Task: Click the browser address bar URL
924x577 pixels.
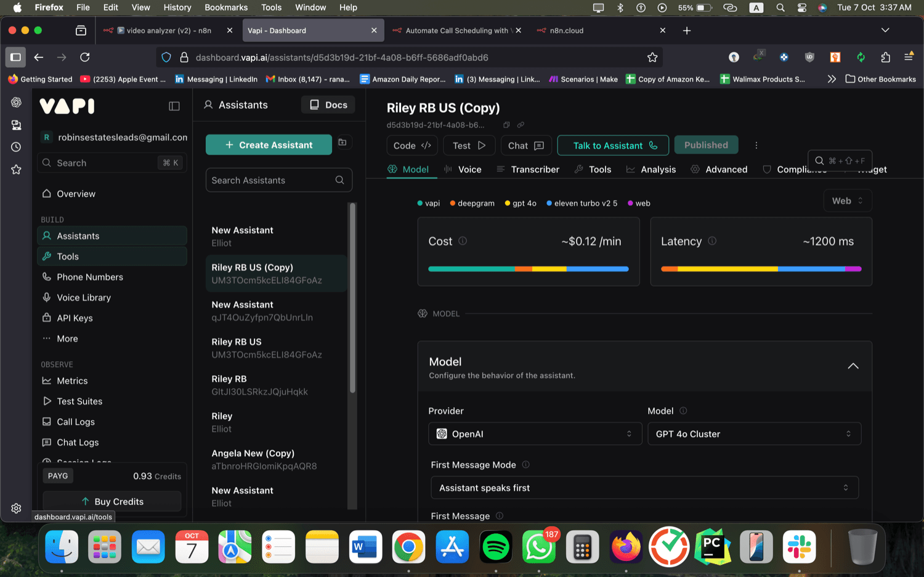Action: point(342,57)
